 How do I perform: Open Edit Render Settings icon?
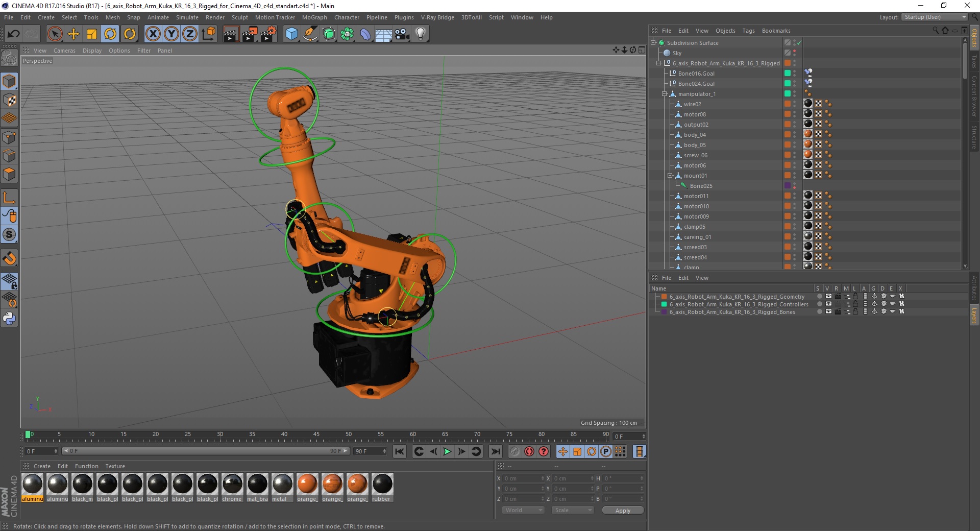click(x=268, y=34)
